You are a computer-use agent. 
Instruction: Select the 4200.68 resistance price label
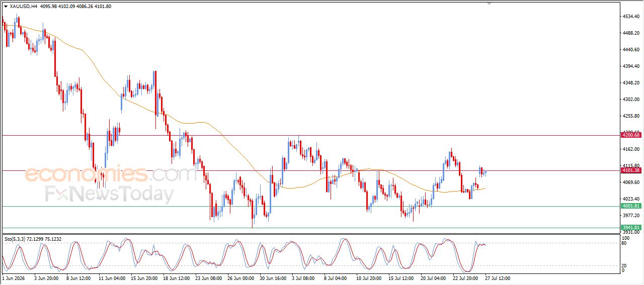pyautogui.click(x=631, y=135)
